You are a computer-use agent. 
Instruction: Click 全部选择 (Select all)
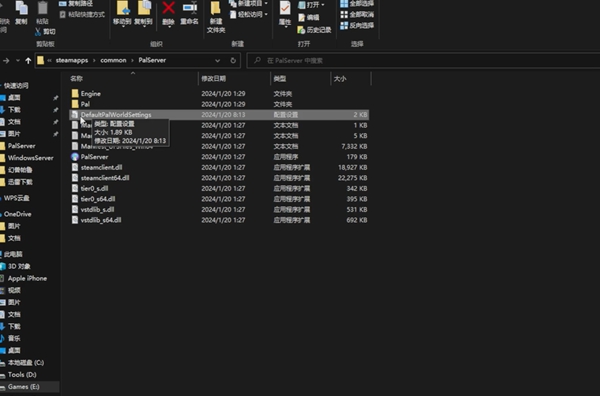pyautogui.click(x=357, y=3)
